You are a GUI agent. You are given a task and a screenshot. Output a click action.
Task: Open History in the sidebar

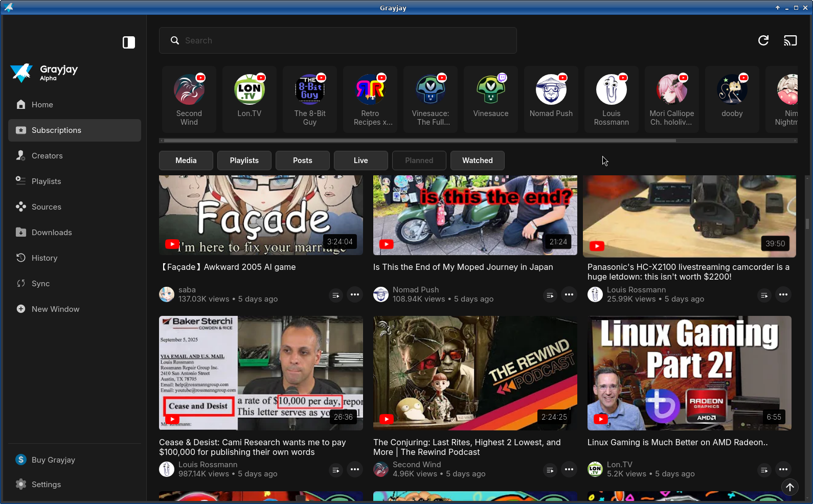pyautogui.click(x=75, y=258)
